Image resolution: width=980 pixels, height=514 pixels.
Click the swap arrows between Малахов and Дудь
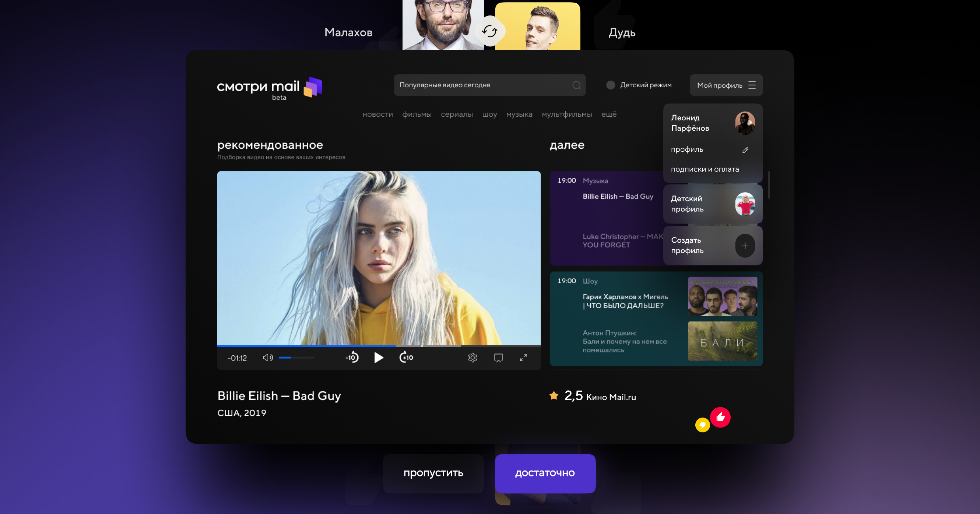(489, 31)
